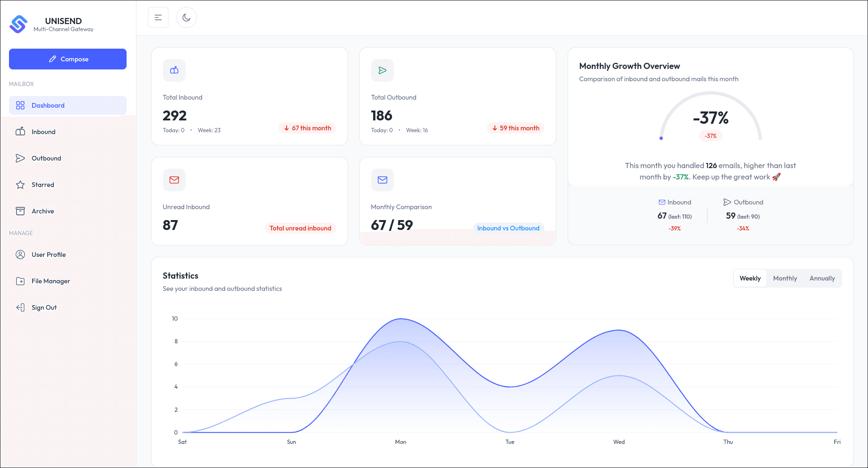
Task: Open the File Manager icon
Action: pos(20,281)
